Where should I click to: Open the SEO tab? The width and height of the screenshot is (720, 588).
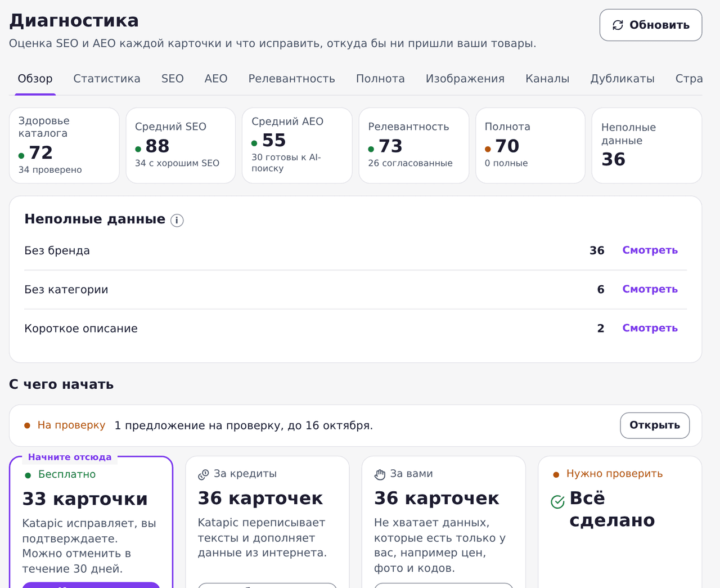click(x=173, y=79)
